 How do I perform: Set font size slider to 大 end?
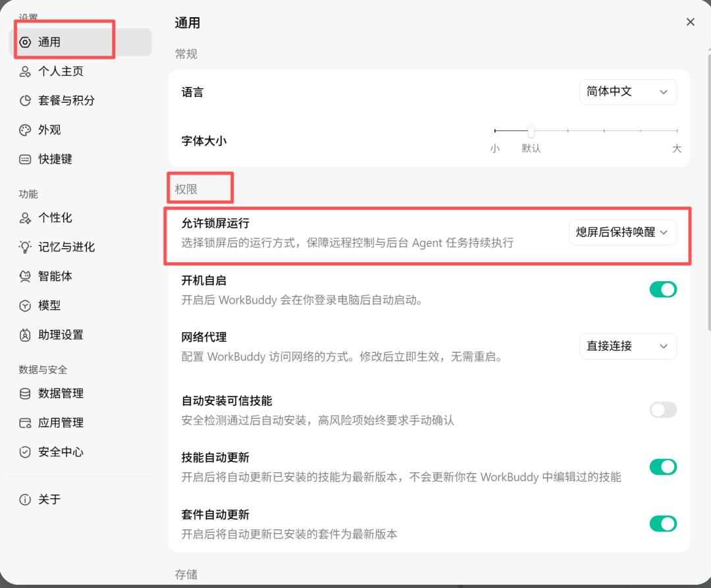pyautogui.click(x=677, y=130)
